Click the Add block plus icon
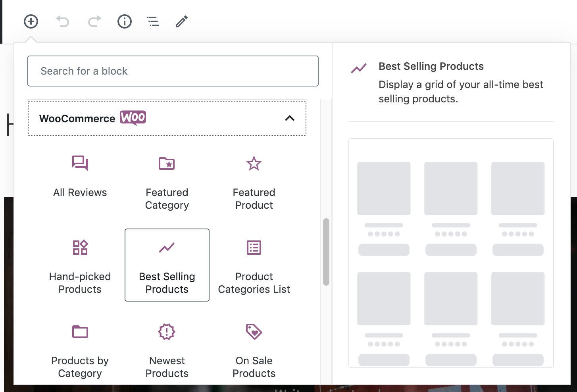Image resolution: width=577 pixels, height=392 pixels. [x=31, y=21]
